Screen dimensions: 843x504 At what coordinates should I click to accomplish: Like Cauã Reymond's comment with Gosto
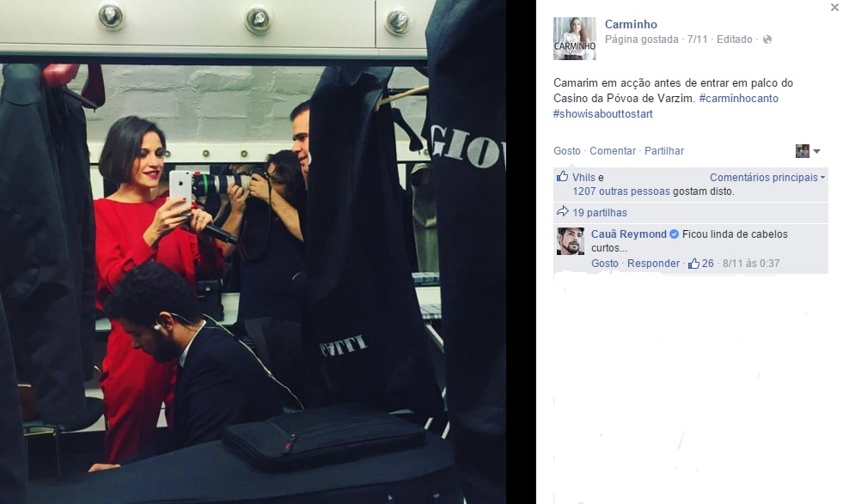click(605, 264)
